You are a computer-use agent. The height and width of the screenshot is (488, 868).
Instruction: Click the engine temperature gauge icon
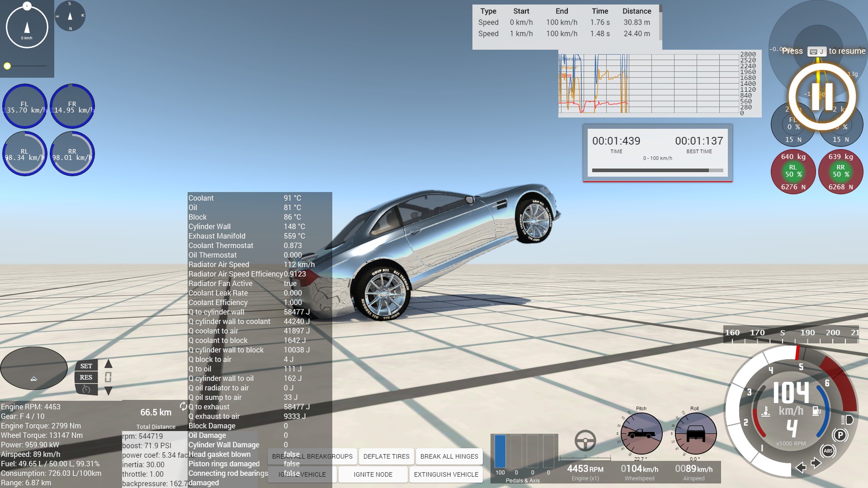765,411
